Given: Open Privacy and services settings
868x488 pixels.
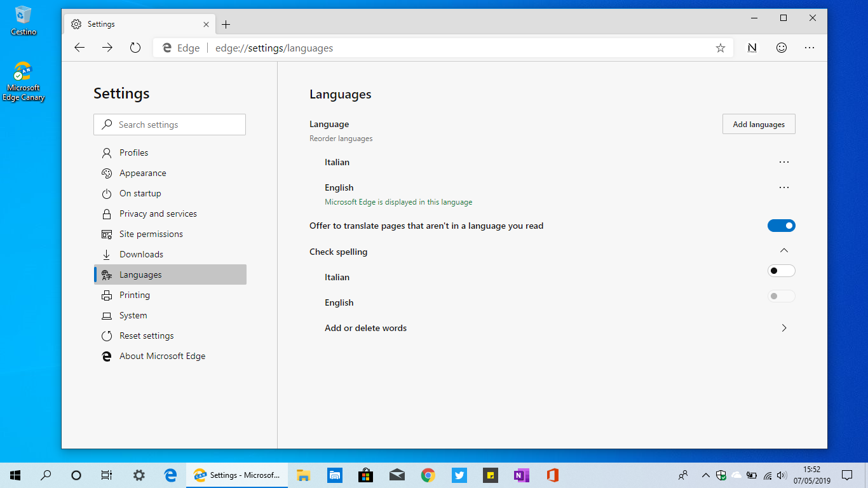Looking at the screenshot, I should click(x=158, y=213).
